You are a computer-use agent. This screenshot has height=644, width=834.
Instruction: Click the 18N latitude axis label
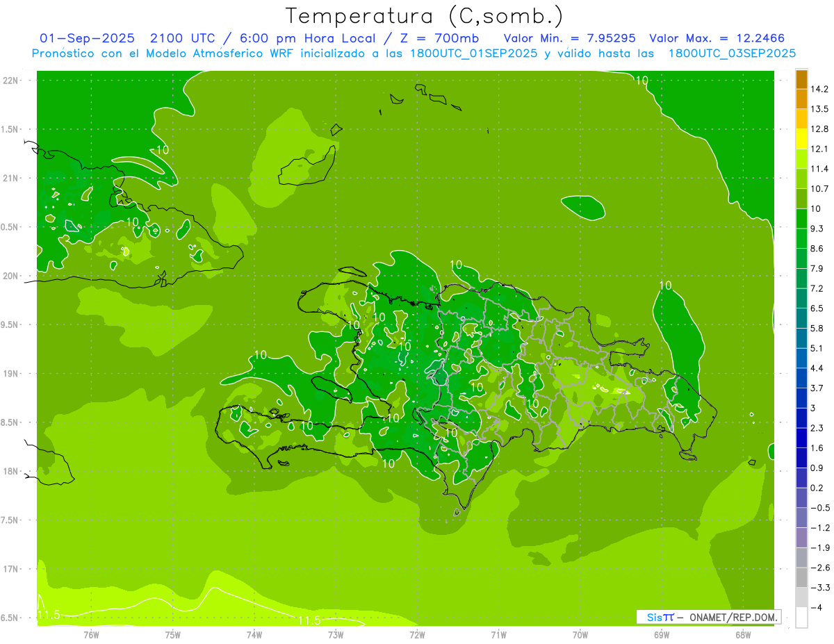tap(12, 471)
